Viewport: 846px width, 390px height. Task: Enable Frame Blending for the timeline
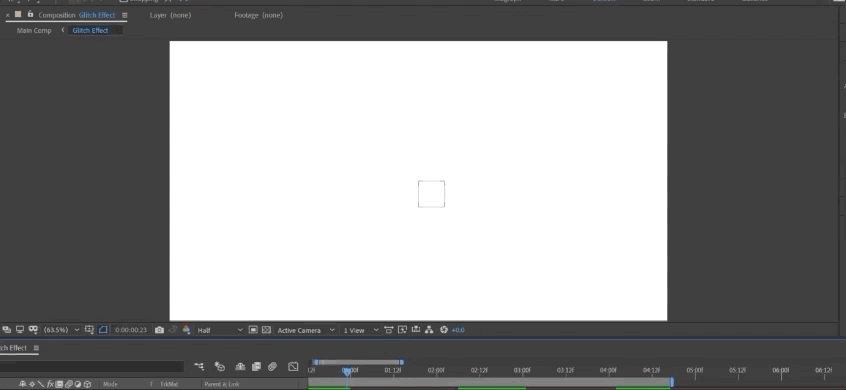tap(256, 367)
